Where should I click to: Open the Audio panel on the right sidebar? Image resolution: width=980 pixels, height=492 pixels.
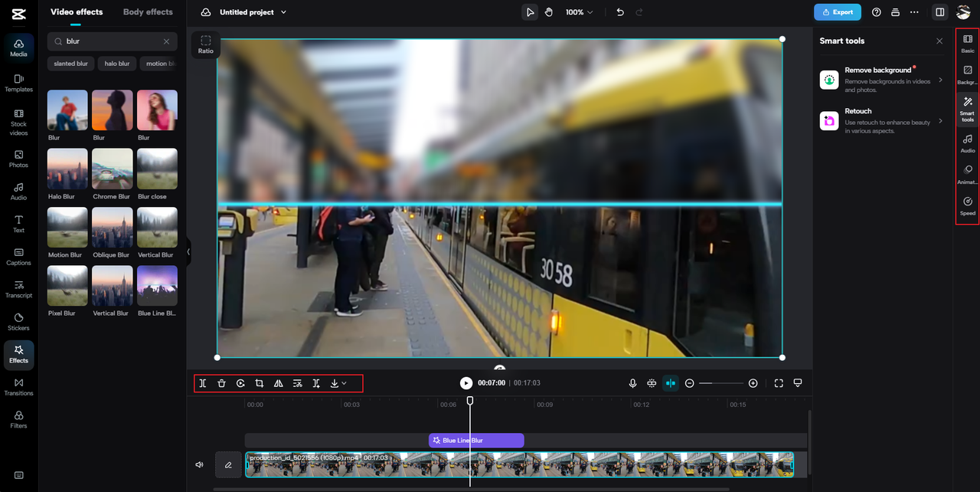[x=966, y=144]
